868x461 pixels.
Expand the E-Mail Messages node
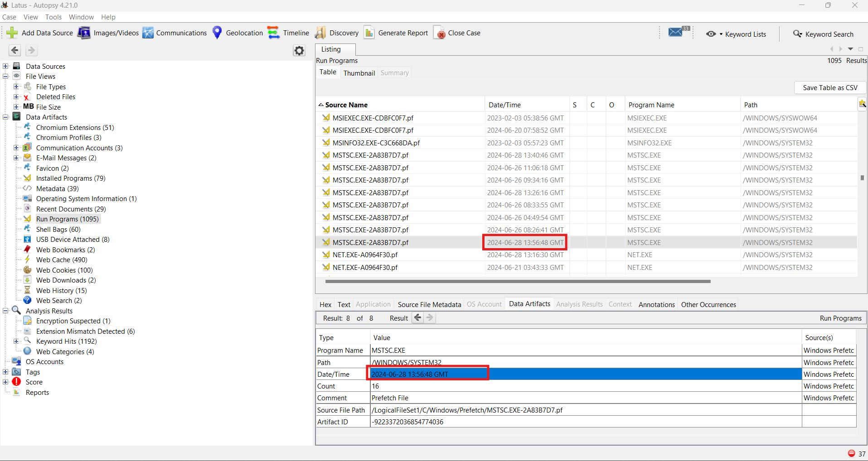pos(16,158)
